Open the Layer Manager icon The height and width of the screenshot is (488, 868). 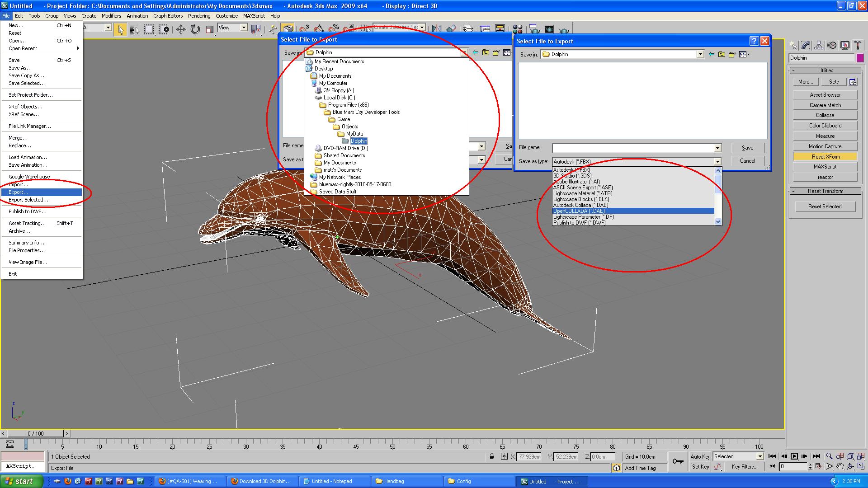coord(468,28)
